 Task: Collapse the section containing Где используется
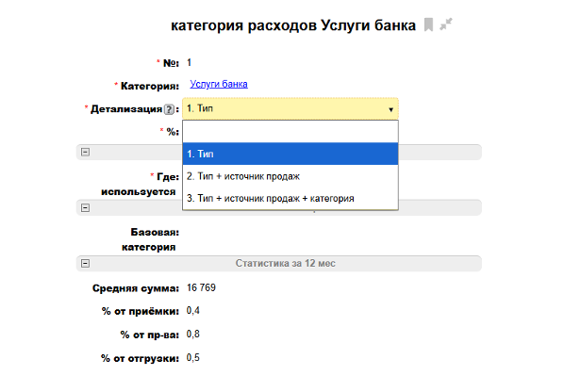tap(85, 152)
